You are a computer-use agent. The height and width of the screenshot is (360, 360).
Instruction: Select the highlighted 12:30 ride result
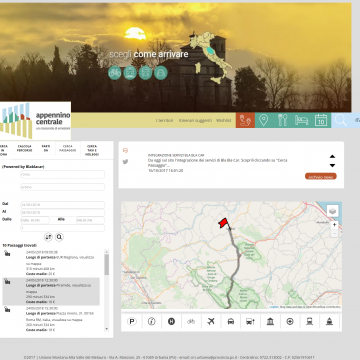[x=51, y=291]
